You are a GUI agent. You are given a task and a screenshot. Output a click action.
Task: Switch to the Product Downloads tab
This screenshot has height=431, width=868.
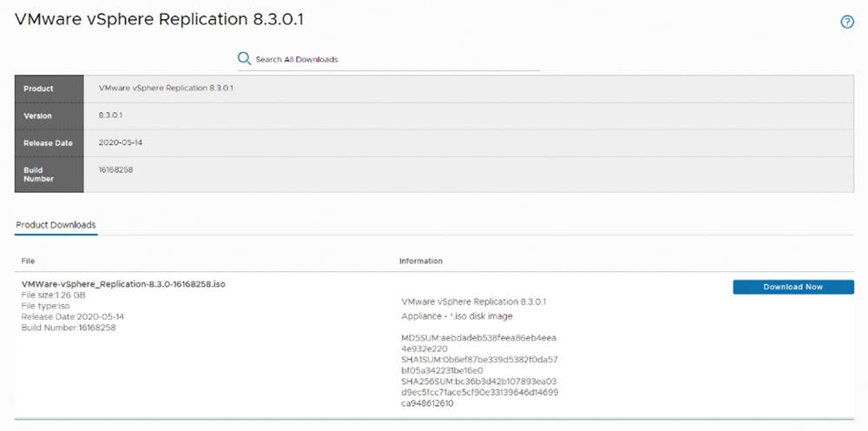point(56,225)
